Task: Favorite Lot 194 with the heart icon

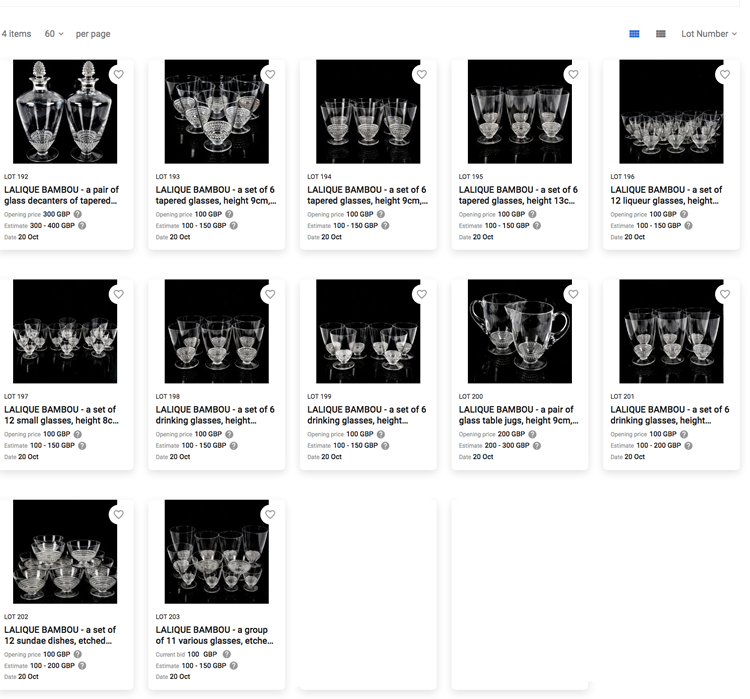Action: point(421,74)
